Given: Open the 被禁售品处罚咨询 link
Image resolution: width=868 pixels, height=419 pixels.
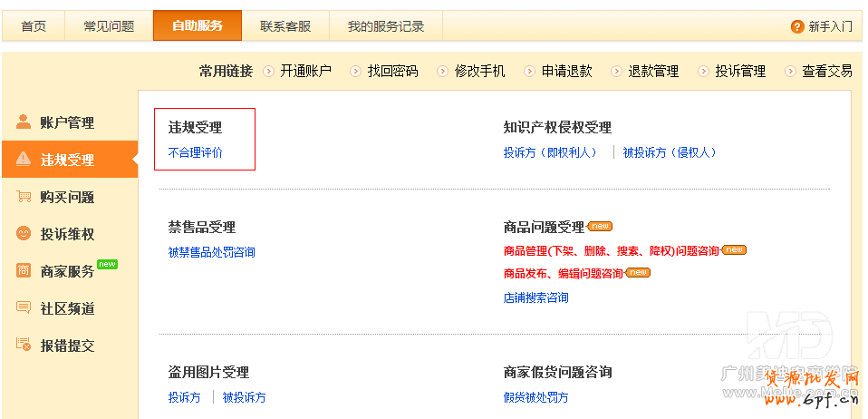Looking at the screenshot, I should (x=212, y=252).
